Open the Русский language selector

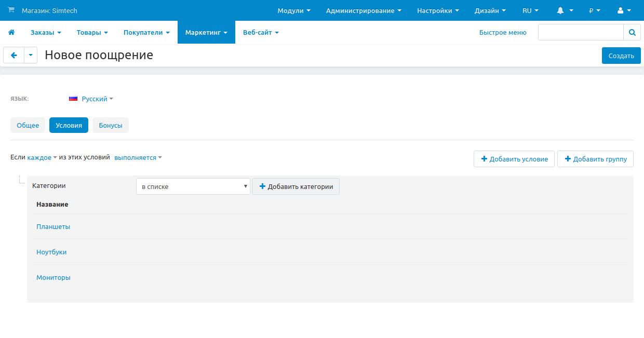(97, 99)
